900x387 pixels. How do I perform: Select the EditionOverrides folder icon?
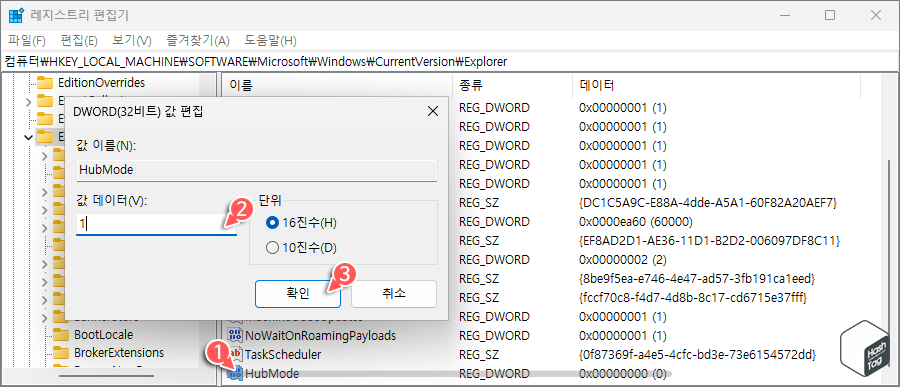(x=45, y=82)
